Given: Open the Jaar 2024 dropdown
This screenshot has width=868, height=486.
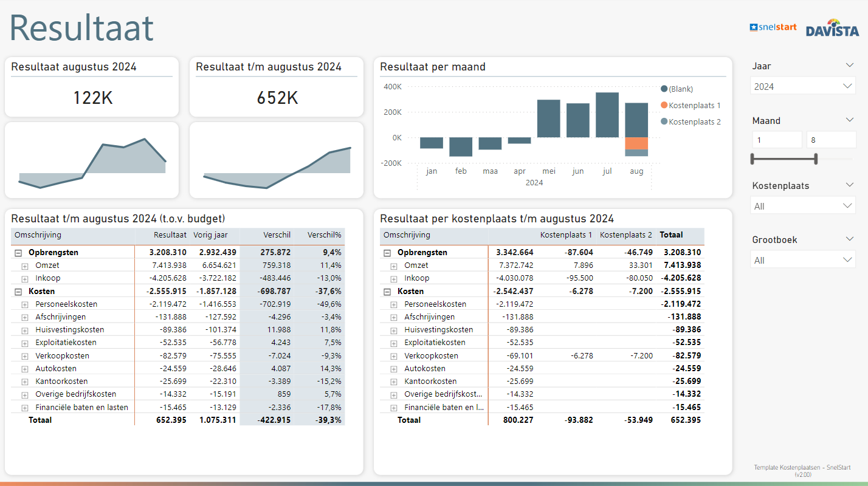Looking at the screenshot, I should pos(803,86).
